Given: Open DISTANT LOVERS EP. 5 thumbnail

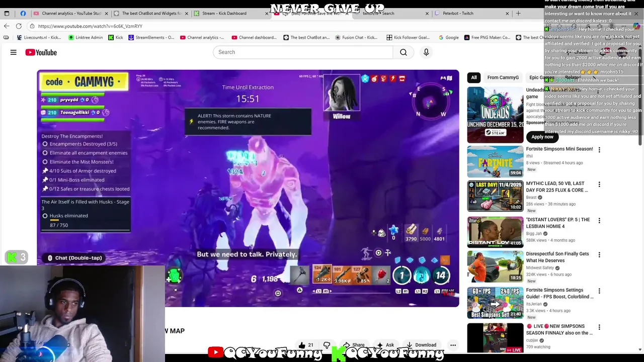Looking at the screenshot, I should (495, 232).
